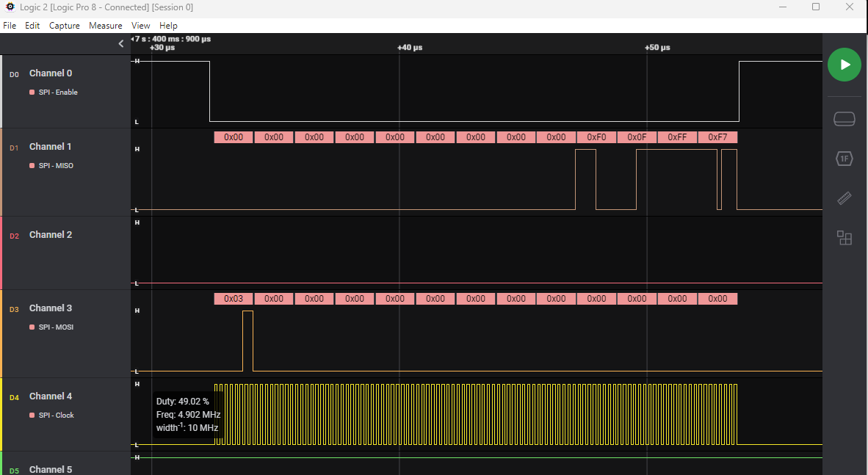868x475 pixels.
Task: Select the measurements ruler tool
Action: click(844, 198)
